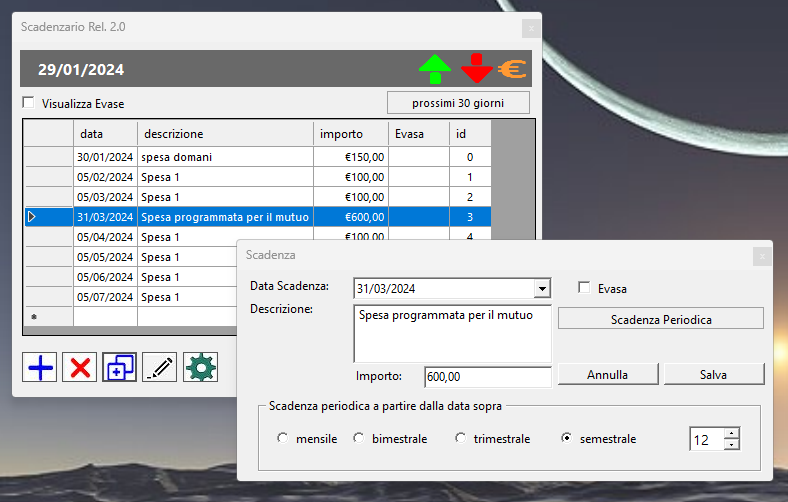Open the Data Scadenza date dropdown arrow
Viewport: 788px width, 502px height.
pos(542,288)
